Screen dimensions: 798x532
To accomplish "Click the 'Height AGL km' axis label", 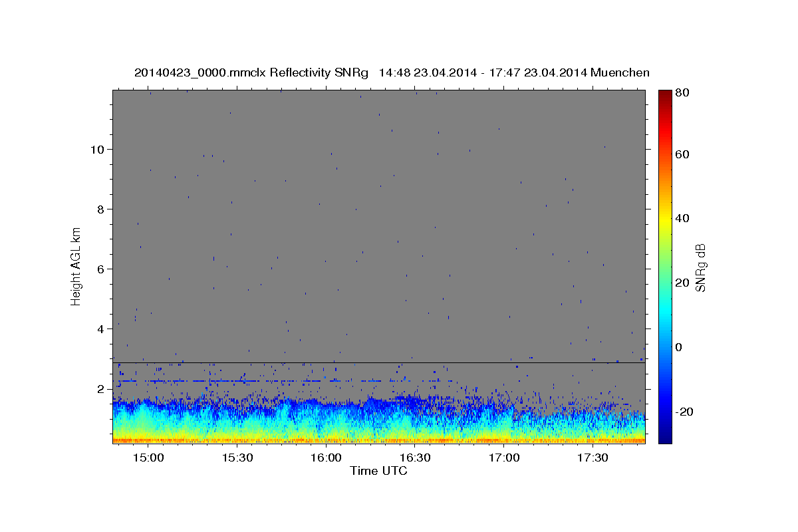I will pyautogui.click(x=76, y=266).
